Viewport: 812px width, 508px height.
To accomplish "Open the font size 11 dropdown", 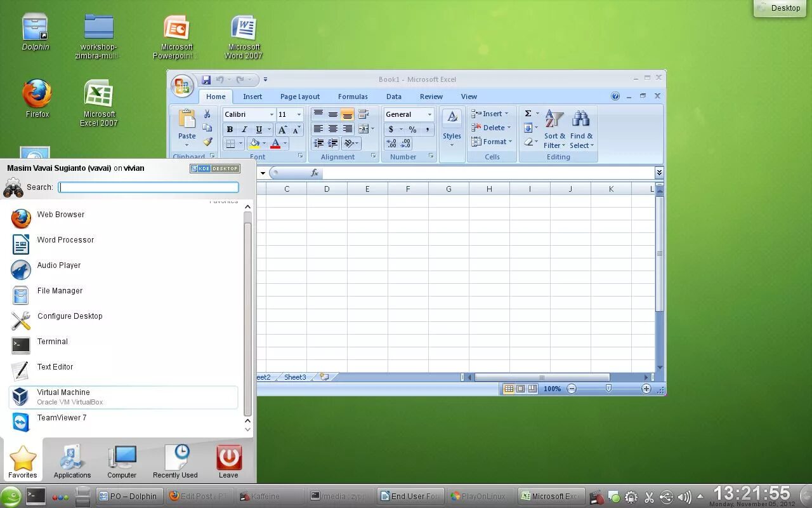I will 299,114.
